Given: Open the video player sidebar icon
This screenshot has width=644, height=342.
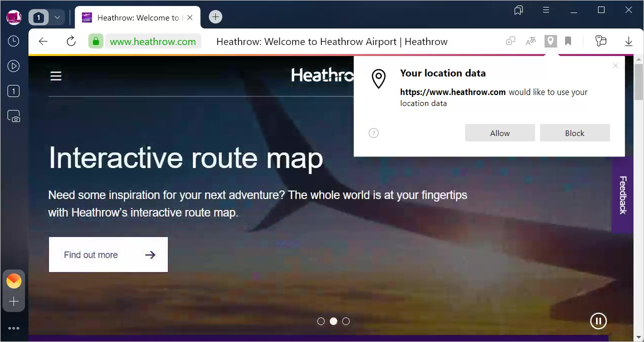Looking at the screenshot, I should (x=13, y=66).
